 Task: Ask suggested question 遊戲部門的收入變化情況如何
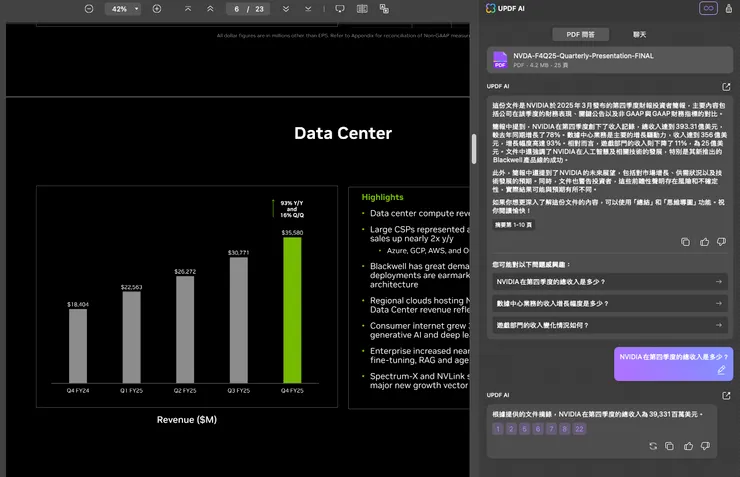(x=610, y=325)
